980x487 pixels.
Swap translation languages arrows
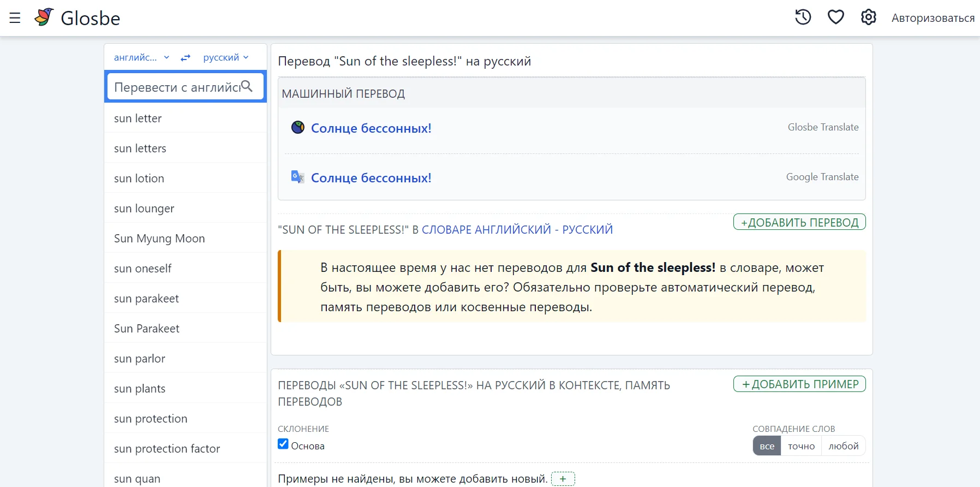186,58
